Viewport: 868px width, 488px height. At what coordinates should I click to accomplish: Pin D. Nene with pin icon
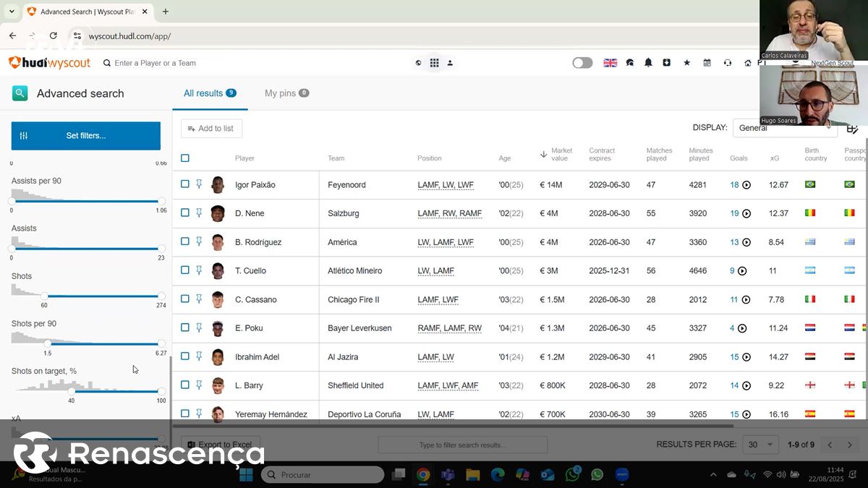click(x=199, y=213)
